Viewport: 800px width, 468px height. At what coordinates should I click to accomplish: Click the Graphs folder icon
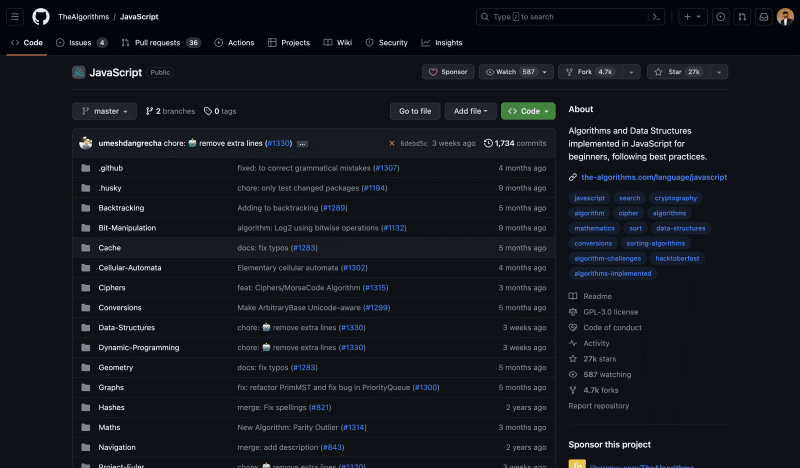[x=86, y=387]
